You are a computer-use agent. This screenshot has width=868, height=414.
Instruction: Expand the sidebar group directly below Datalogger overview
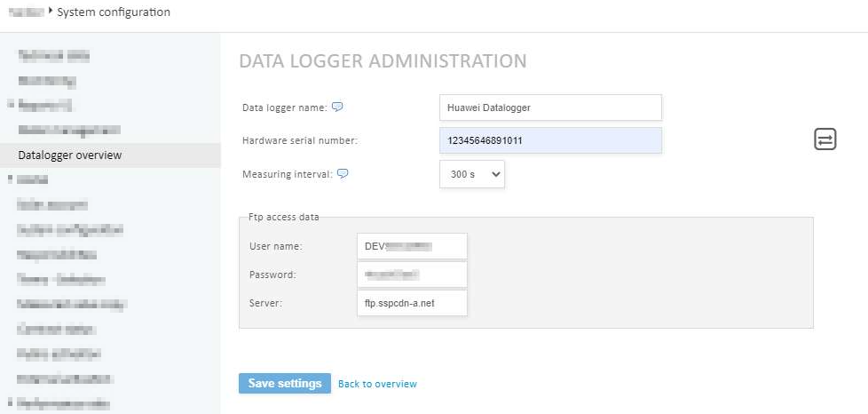tap(10, 179)
